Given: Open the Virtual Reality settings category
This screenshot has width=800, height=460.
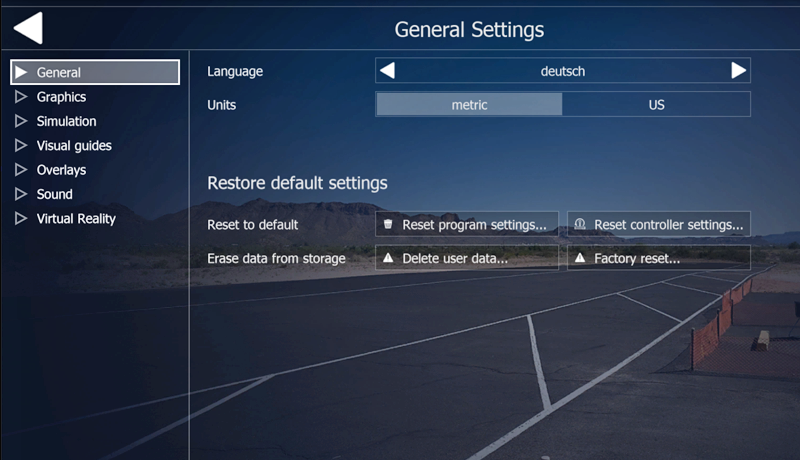Looking at the screenshot, I should [76, 219].
